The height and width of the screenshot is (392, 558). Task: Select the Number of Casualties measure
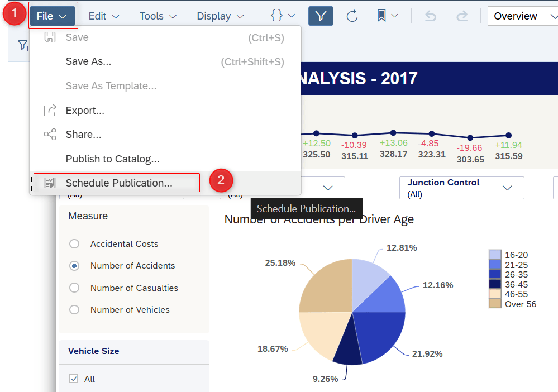click(x=74, y=288)
